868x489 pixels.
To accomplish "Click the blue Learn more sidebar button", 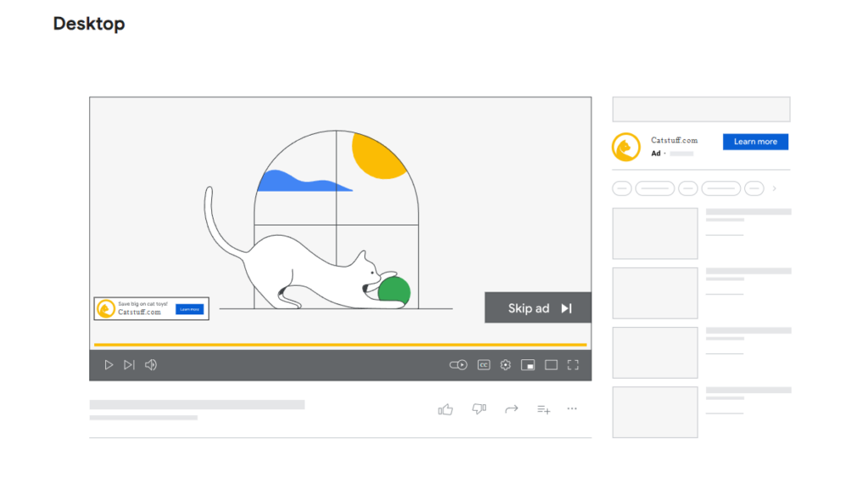I will click(x=755, y=142).
